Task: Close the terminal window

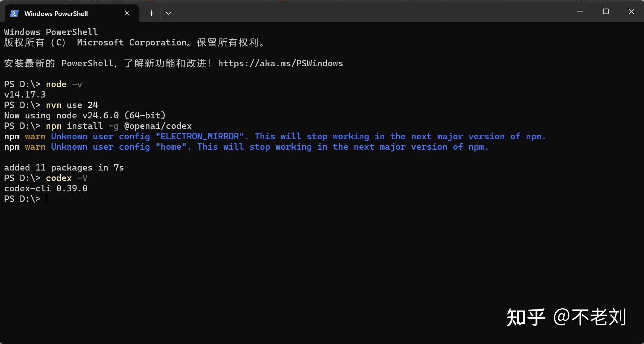Action: (x=631, y=12)
